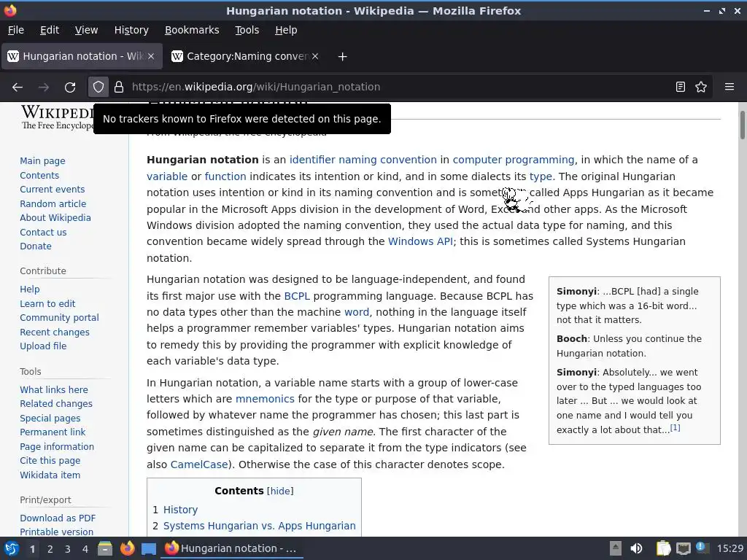Open the View menu

(x=86, y=30)
